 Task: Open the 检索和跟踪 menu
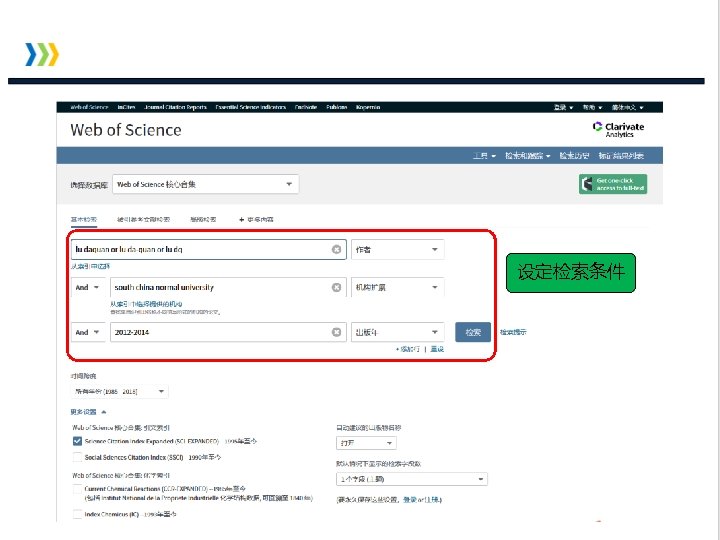tap(528, 156)
